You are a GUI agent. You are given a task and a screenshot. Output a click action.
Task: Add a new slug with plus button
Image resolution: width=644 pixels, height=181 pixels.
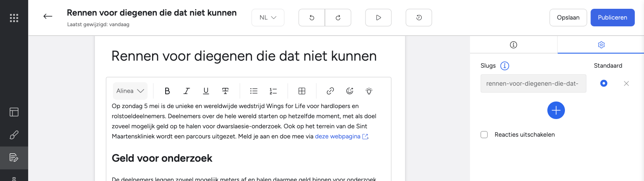[556, 110]
